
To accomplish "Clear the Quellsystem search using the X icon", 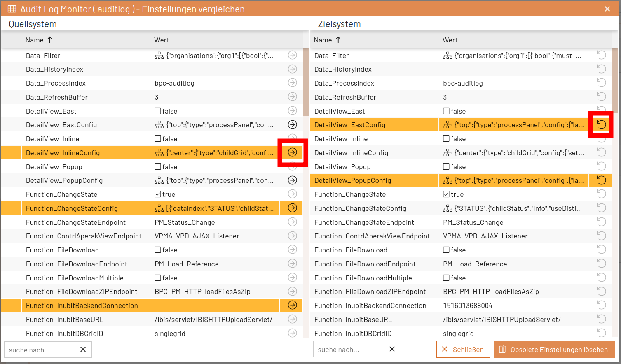I will click(83, 349).
